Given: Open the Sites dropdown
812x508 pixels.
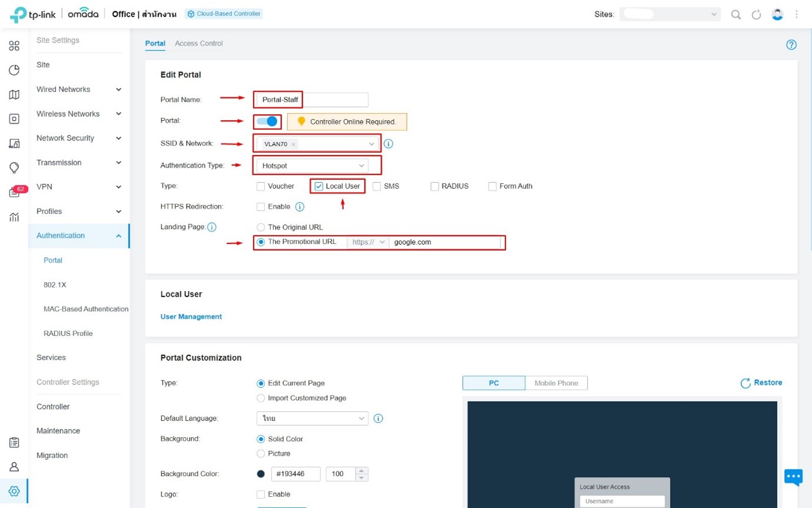Looking at the screenshot, I should pos(670,14).
